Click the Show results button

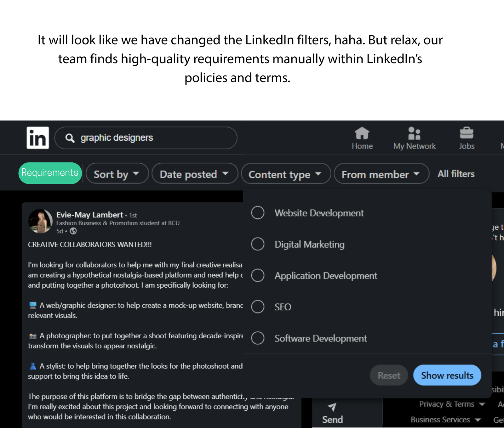click(x=447, y=375)
